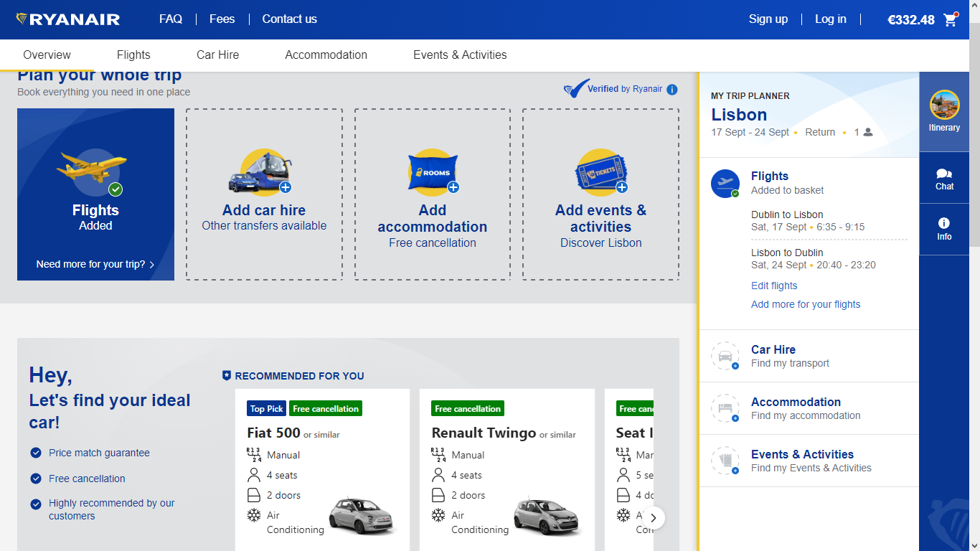Image resolution: width=980 pixels, height=551 pixels.
Task: Open the Info sidebar icon
Action: pos(944,229)
